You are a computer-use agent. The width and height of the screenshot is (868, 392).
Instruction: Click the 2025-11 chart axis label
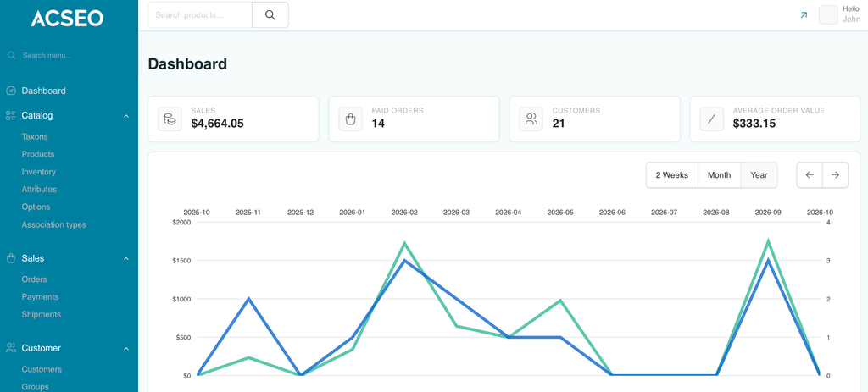[x=248, y=213]
